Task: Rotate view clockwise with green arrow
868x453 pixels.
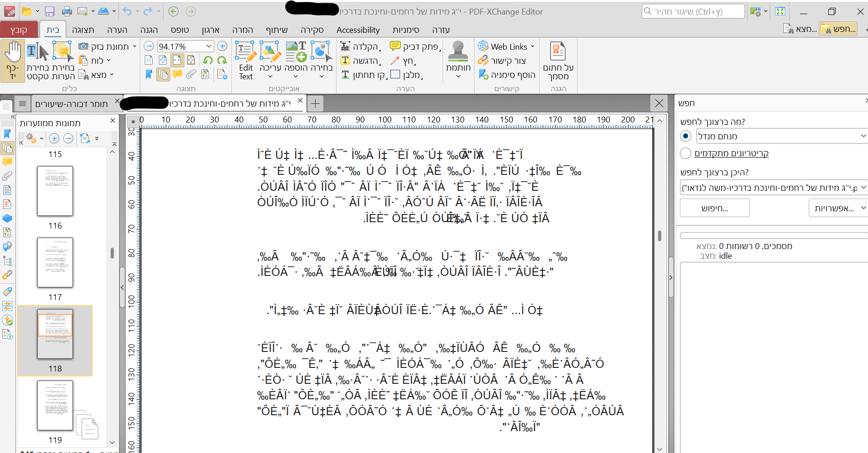Action: 222,60
